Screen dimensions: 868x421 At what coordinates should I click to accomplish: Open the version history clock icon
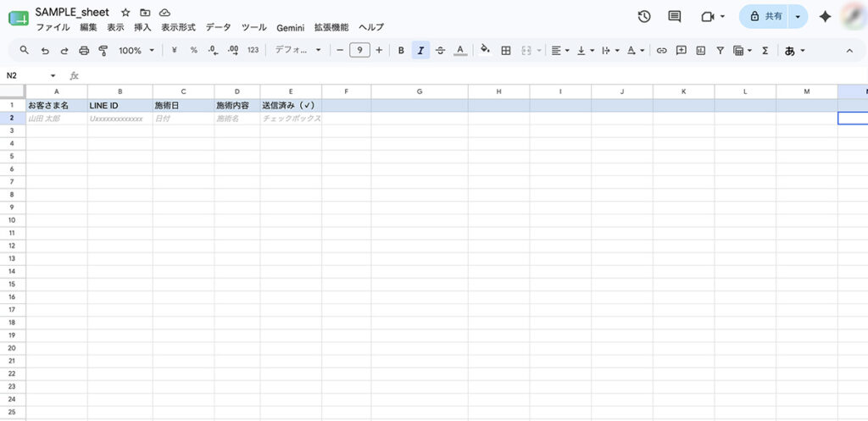click(x=644, y=17)
